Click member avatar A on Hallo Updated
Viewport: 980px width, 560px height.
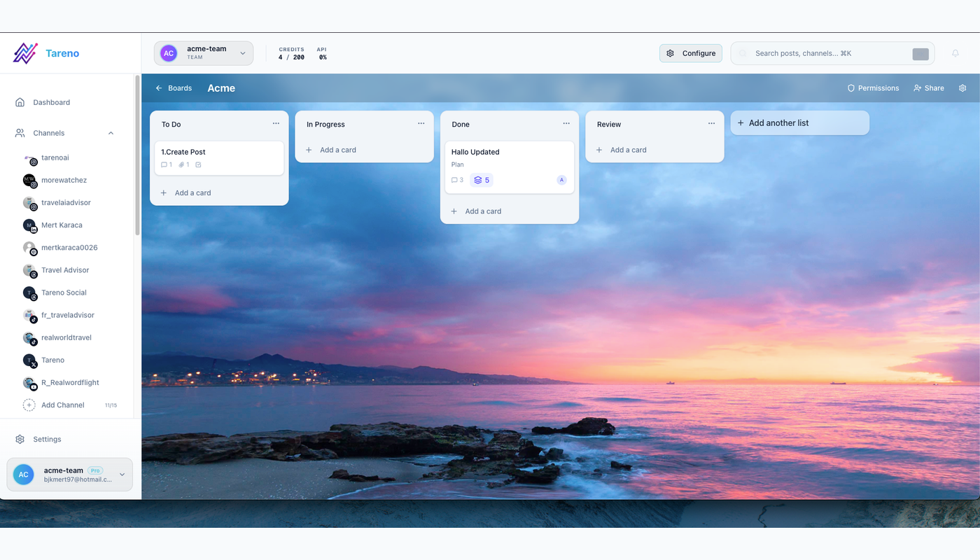coord(561,180)
